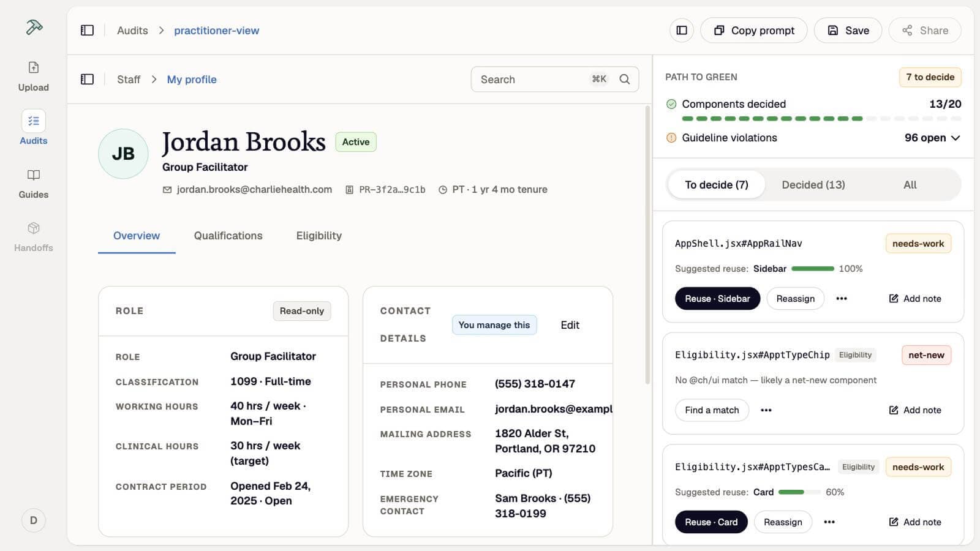Click Copy prompt button

click(754, 31)
